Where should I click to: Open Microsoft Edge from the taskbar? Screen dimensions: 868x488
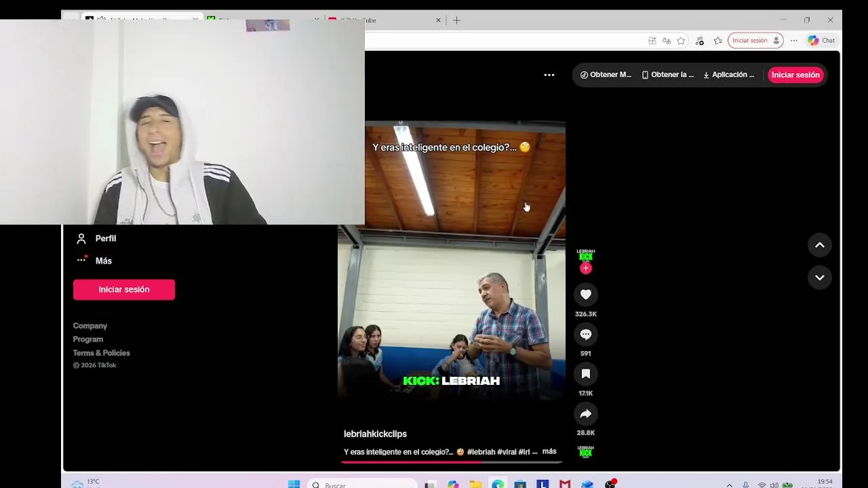(498, 484)
